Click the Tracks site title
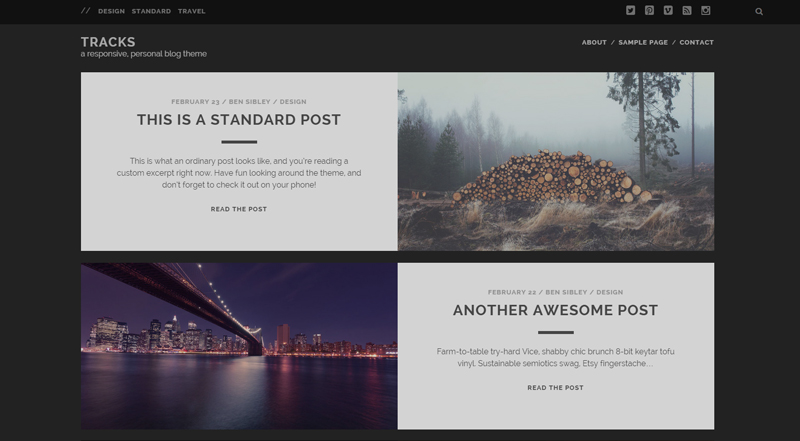Image resolution: width=800 pixels, height=441 pixels. pyautogui.click(x=108, y=42)
